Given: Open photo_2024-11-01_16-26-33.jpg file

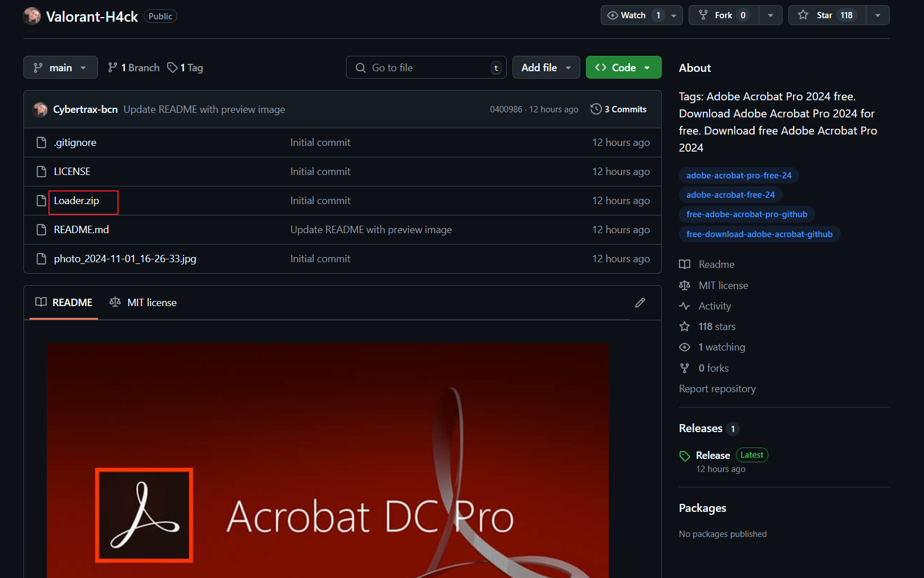Looking at the screenshot, I should click(125, 259).
